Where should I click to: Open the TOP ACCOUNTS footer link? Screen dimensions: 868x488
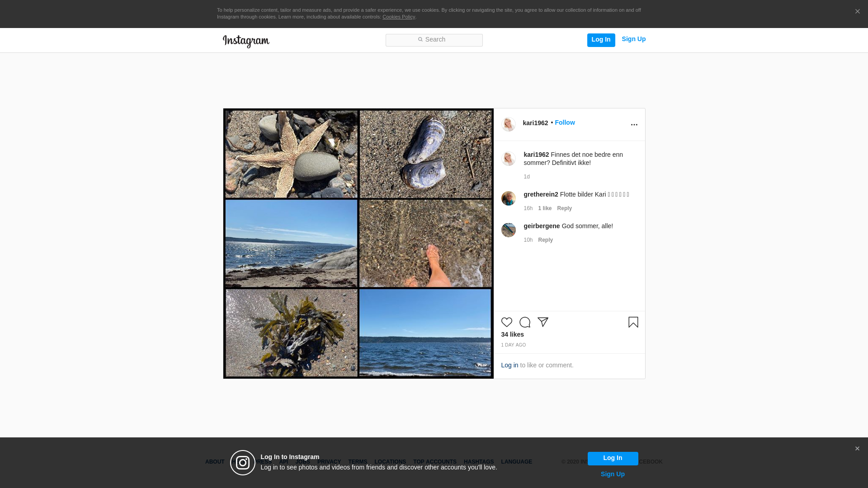coord(435,462)
